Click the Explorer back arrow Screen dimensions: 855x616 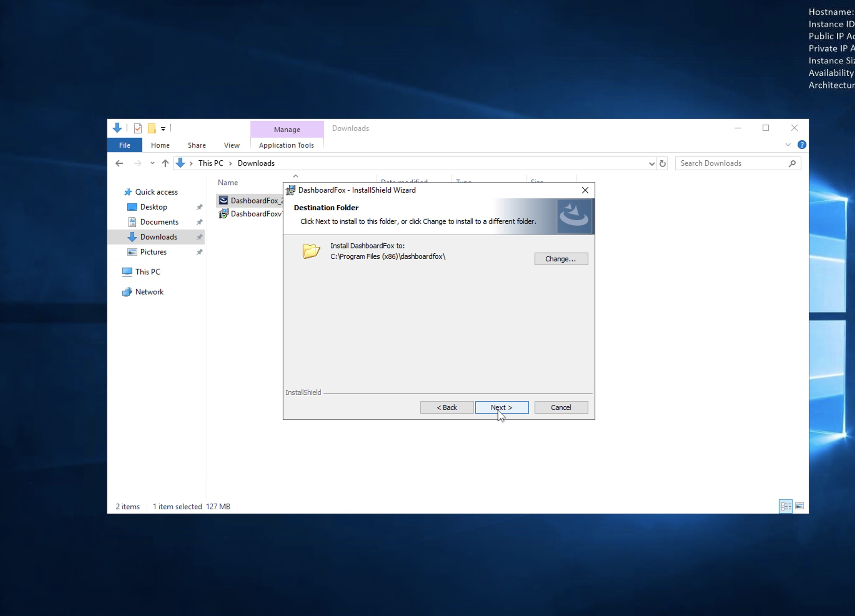pyautogui.click(x=119, y=163)
